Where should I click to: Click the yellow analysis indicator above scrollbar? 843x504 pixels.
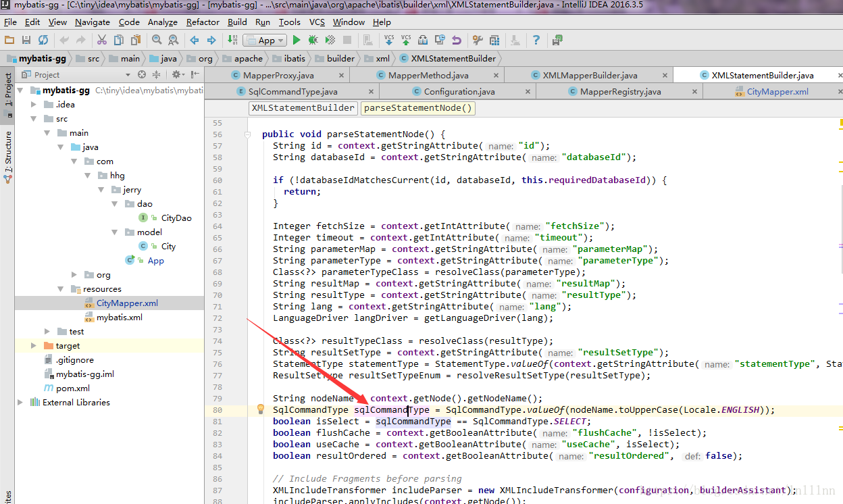click(840, 124)
